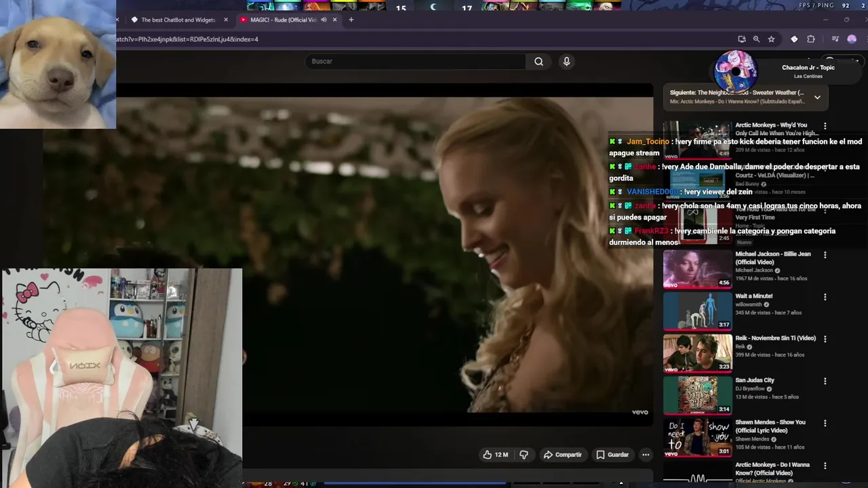Click the dislike thumbs down button

[524, 455]
